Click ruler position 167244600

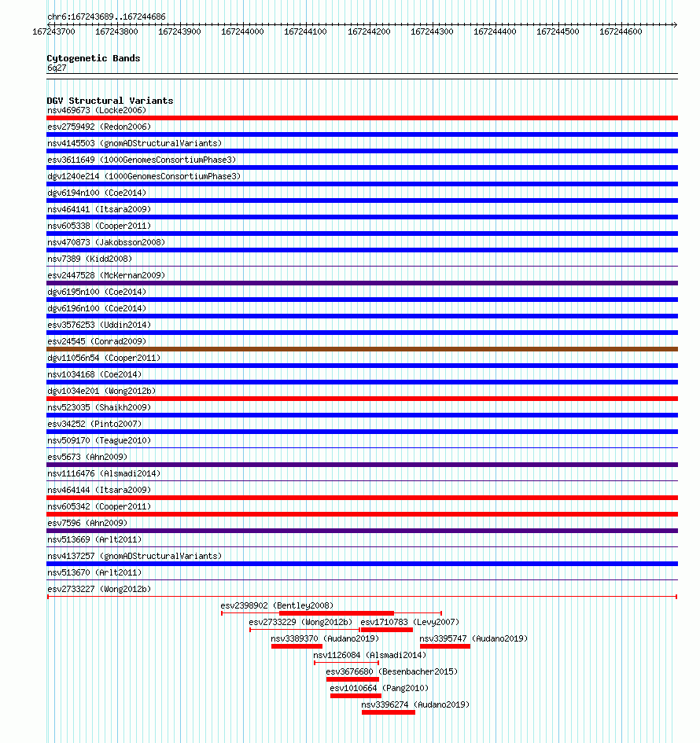pos(621,31)
